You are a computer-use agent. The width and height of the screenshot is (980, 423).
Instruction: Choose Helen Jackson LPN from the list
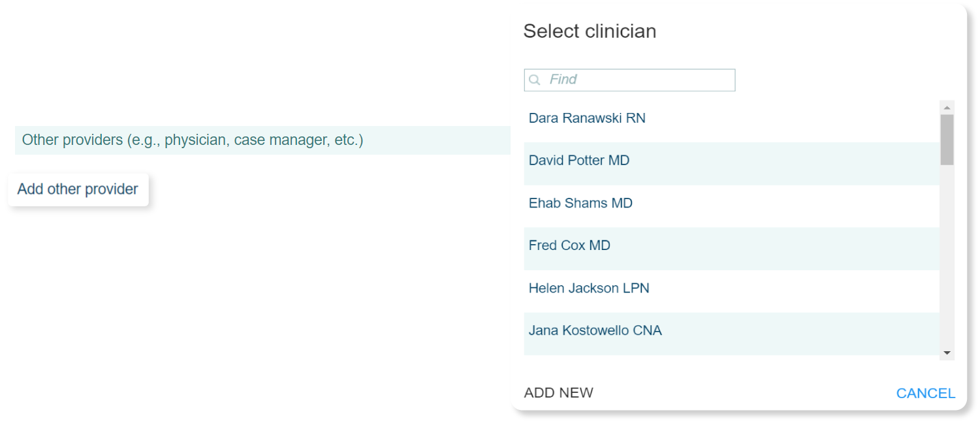coord(731,288)
